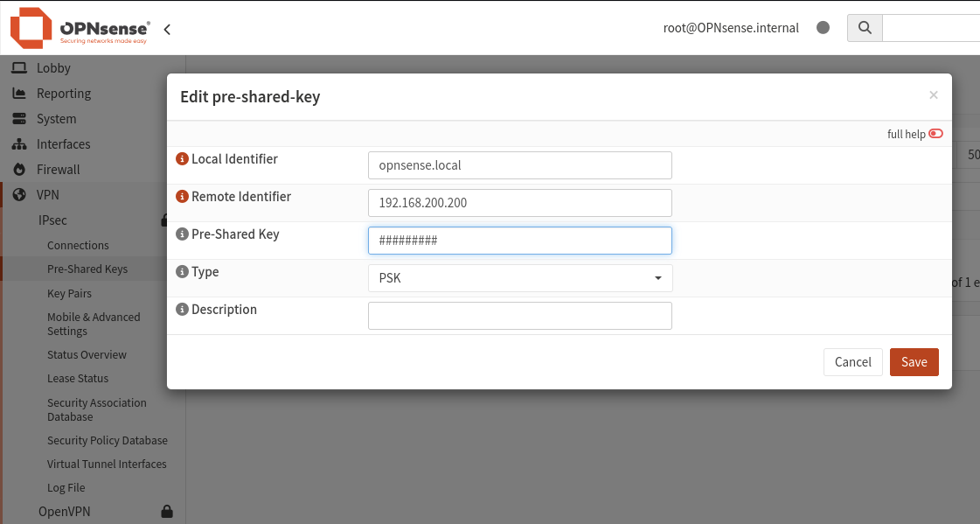The width and height of the screenshot is (980, 524).
Task: Click the Reporting chart icon
Action: tap(19, 94)
